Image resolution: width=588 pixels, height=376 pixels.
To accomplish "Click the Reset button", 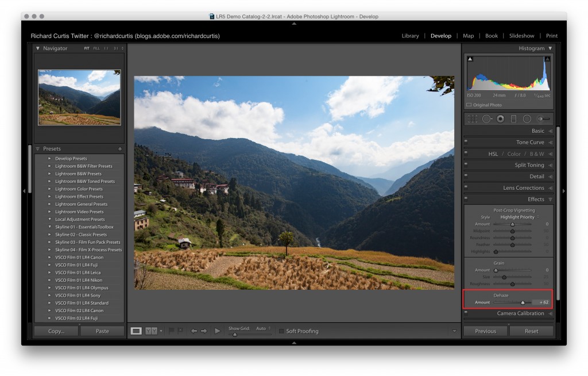I will (531, 331).
